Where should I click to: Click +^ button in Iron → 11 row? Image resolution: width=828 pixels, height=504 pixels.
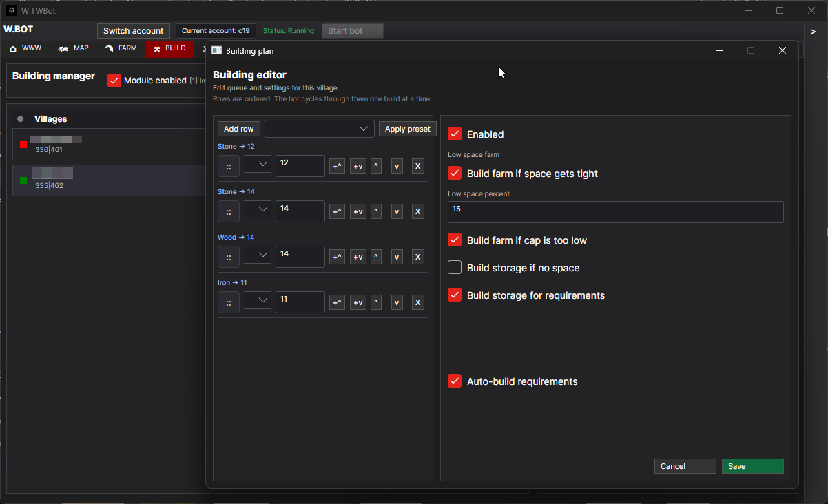[x=337, y=302]
